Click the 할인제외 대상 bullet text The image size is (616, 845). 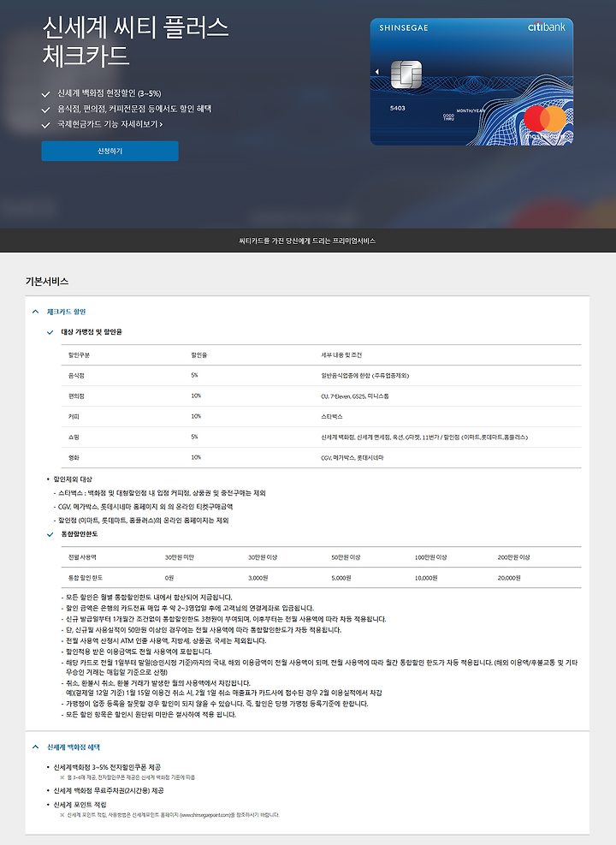click(73, 479)
